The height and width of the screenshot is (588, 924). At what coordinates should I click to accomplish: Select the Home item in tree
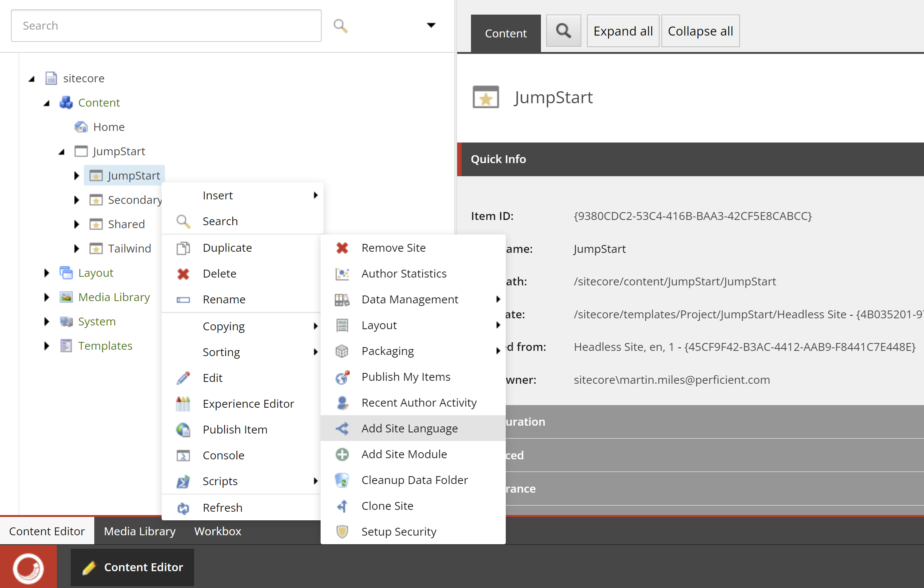(109, 127)
